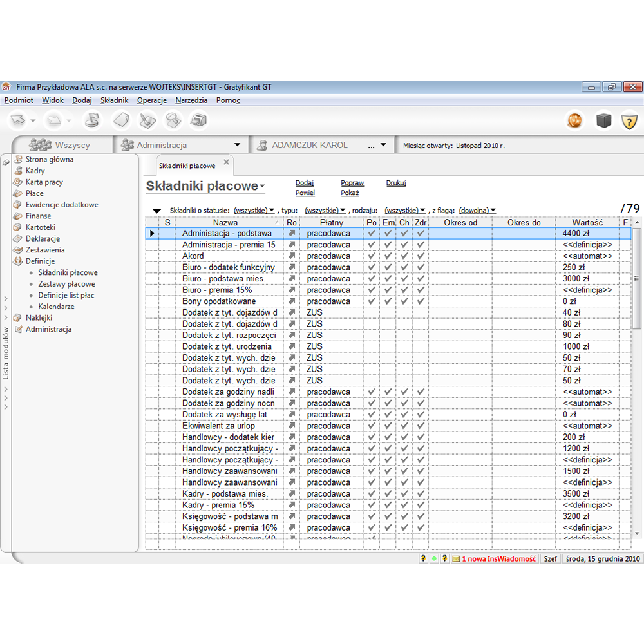This screenshot has width=644, height=644.
Task: Toggle Po checkmark for Administracja - podstawa row
Action: [x=372, y=234]
